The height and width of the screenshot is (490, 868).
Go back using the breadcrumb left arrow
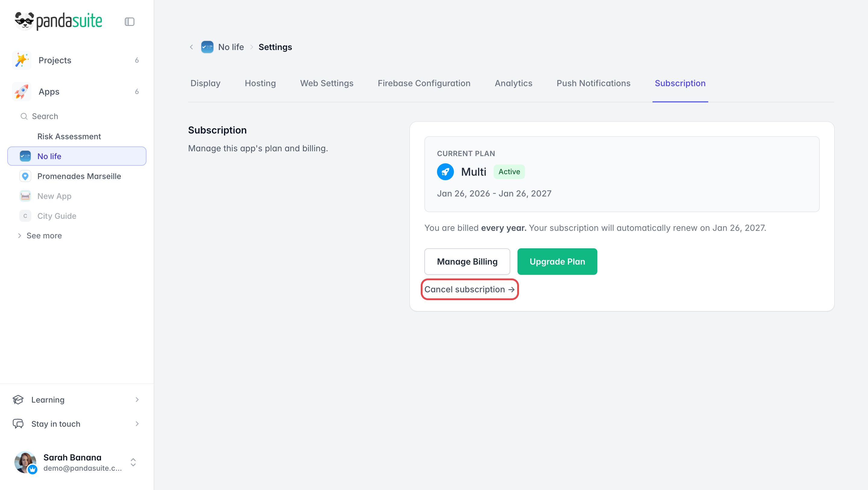pyautogui.click(x=191, y=47)
